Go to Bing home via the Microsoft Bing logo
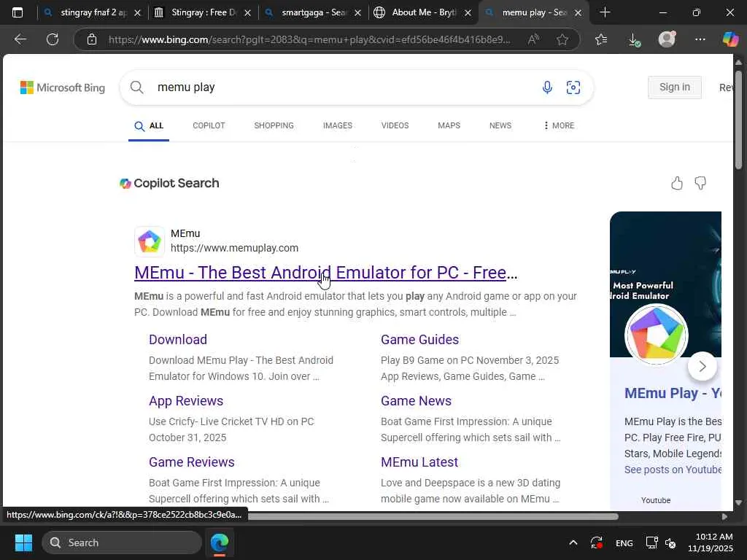Screen dimensions: 747x560 click(63, 87)
